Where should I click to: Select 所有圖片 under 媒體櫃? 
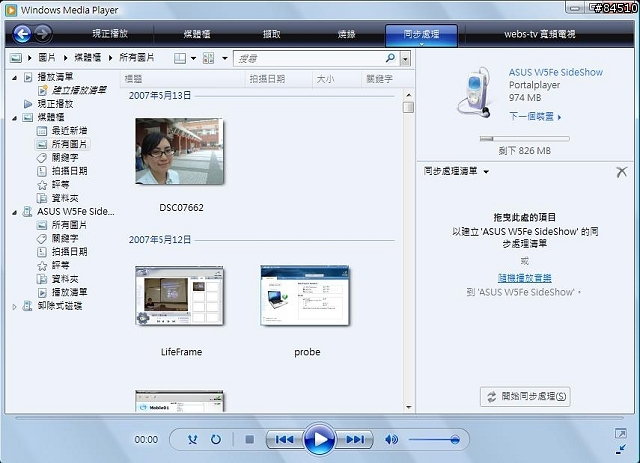pyautogui.click(x=69, y=144)
